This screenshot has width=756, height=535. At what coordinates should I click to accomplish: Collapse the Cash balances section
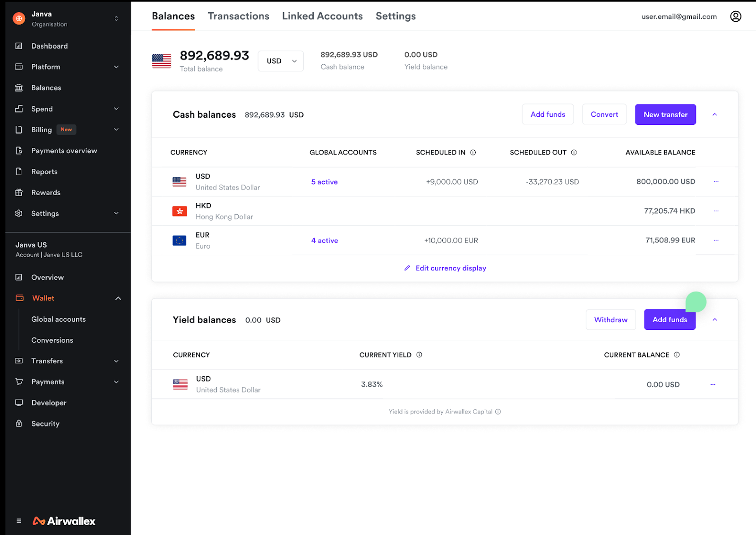(714, 115)
